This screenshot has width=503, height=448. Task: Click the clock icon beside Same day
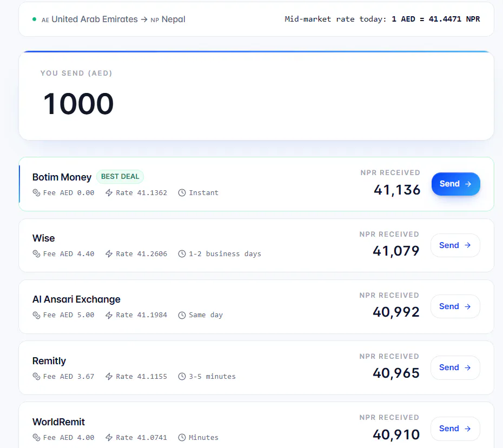(182, 315)
